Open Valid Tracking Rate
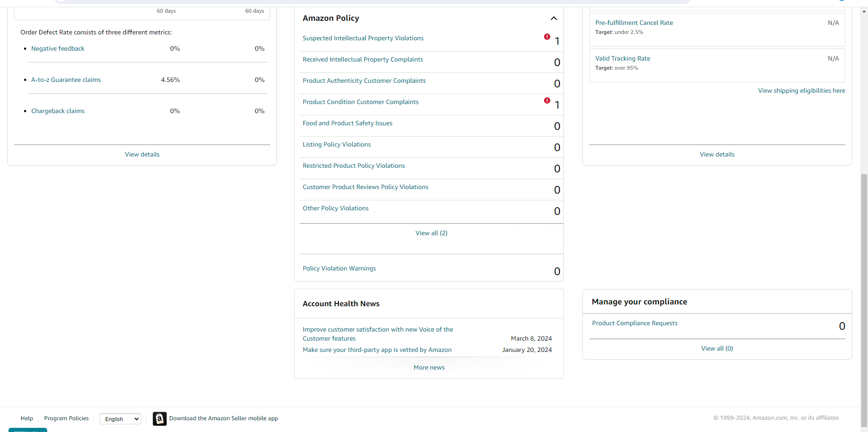This screenshot has width=868, height=432. pyautogui.click(x=622, y=58)
